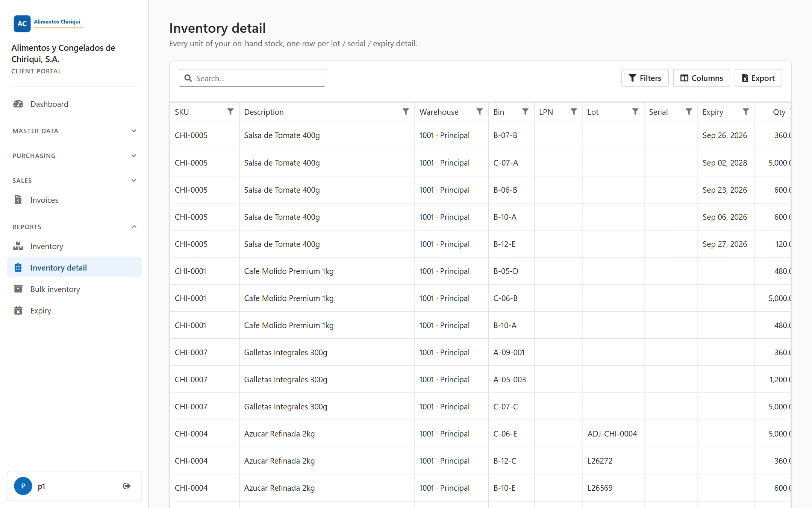This screenshot has height=508, width=812.
Task: Expand the Purchasing section
Action: coord(74,156)
